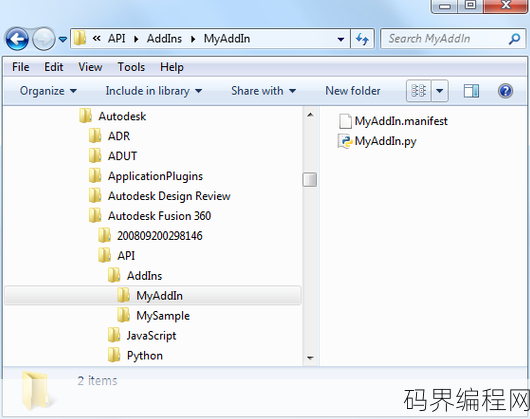Image resolution: width=530 pixels, height=419 pixels.
Task: Click the Python folder icon
Action: pos(114,355)
